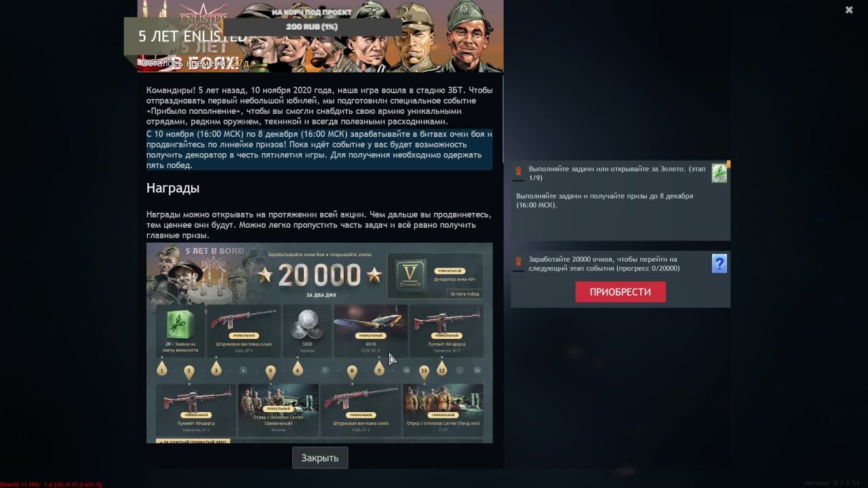The width and height of the screenshot is (868, 488).
Task: Click the blue question mark help icon
Action: (719, 264)
